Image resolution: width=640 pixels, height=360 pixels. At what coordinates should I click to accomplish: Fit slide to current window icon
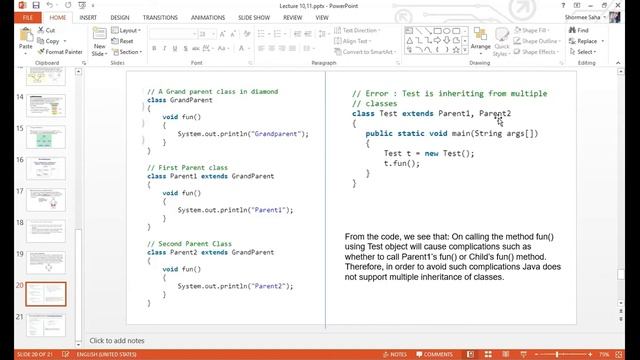pyautogui.click(x=619, y=354)
